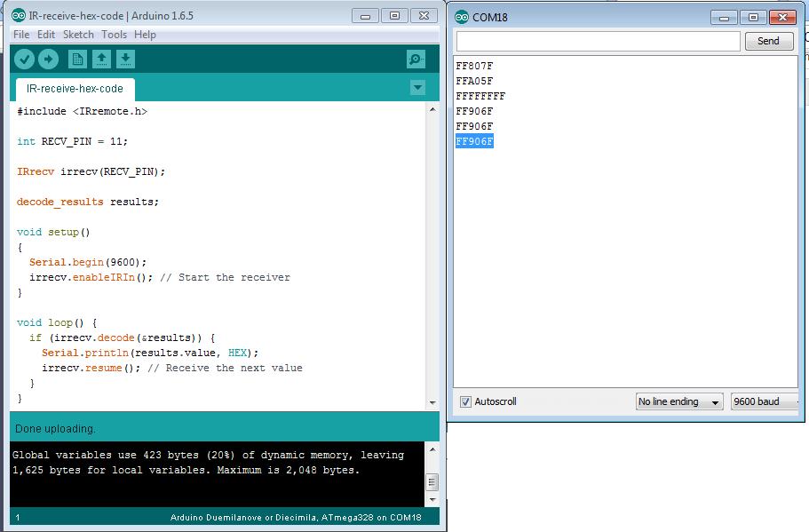Viewport: 809px width, 532px height.
Task: Open the Edit menu
Action: point(46,35)
